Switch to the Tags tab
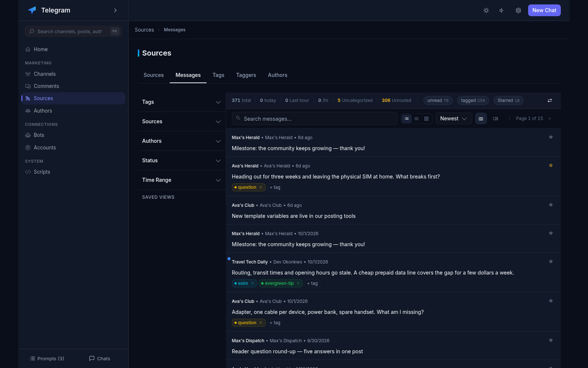The width and height of the screenshot is (588, 368). (218, 75)
